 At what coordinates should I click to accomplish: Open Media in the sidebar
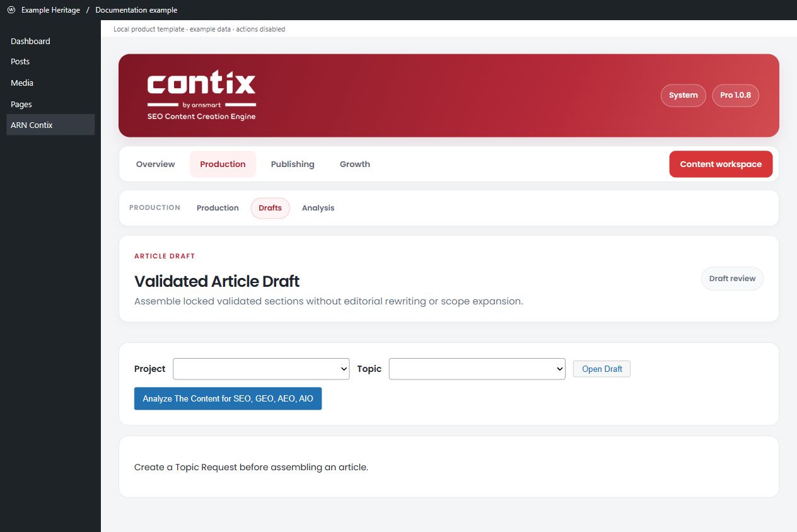pos(50,83)
